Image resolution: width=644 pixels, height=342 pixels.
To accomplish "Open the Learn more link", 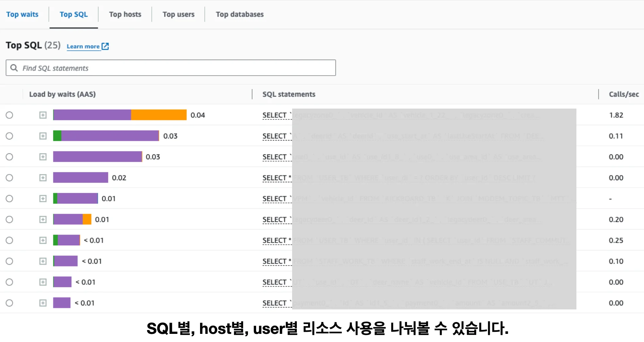I will 83,46.
